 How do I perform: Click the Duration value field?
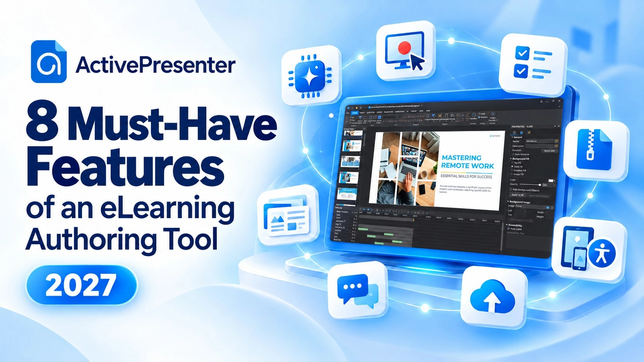(x=550, y=151)
